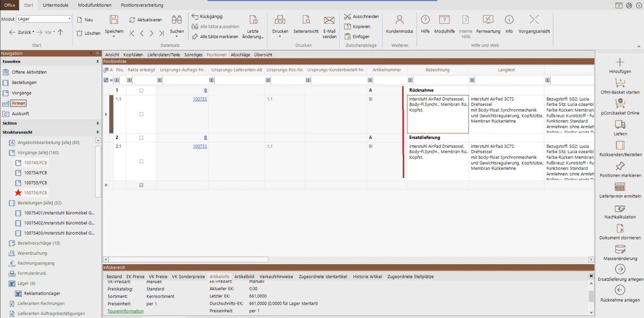The width and height of the screenshot is (644, 318).
Task: Open Fernwartung remote support
Action: 488,20
